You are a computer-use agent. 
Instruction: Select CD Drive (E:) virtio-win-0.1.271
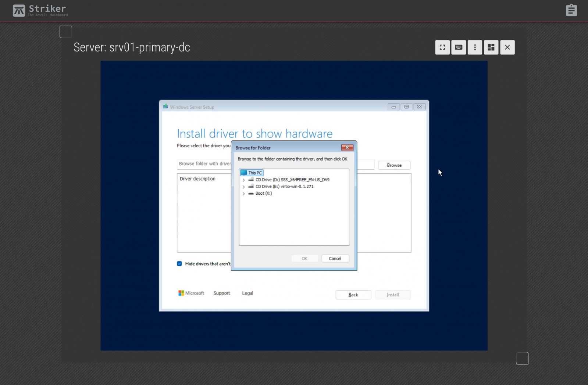click(284, 187)
